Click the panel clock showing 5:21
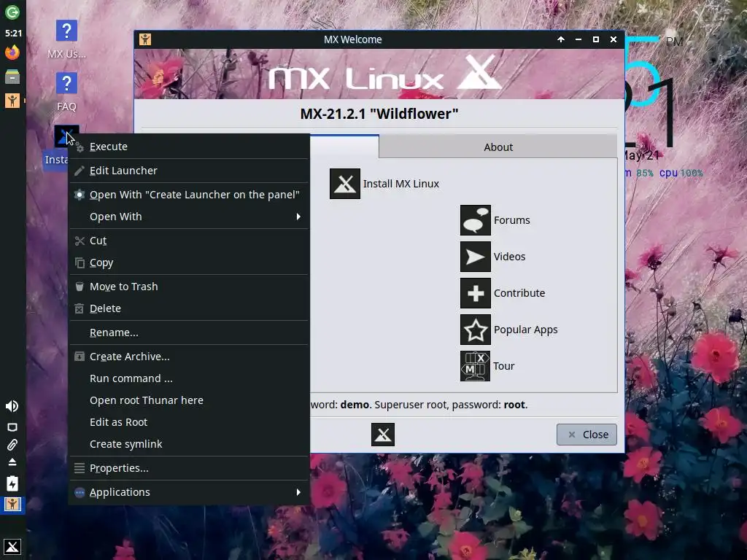 13,34
